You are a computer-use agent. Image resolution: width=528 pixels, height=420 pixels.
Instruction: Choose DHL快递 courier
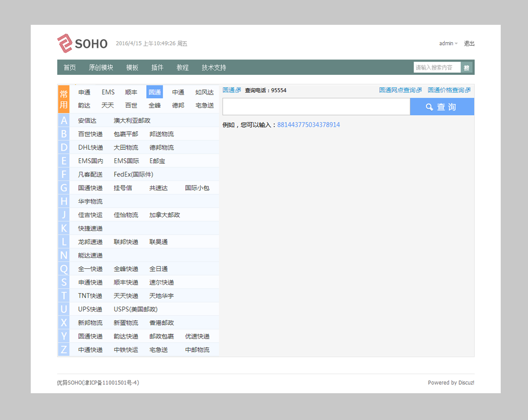91,148
